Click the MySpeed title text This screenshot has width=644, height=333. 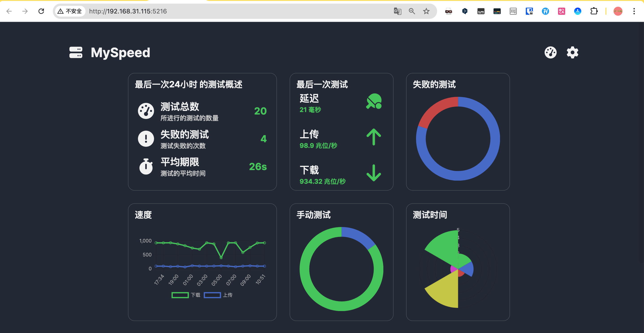coord(120,52)
